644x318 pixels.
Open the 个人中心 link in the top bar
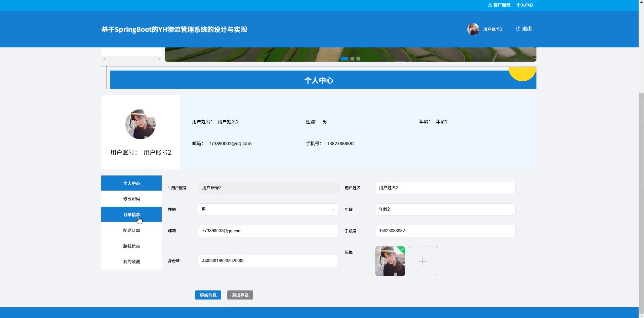tap(525, 5)
